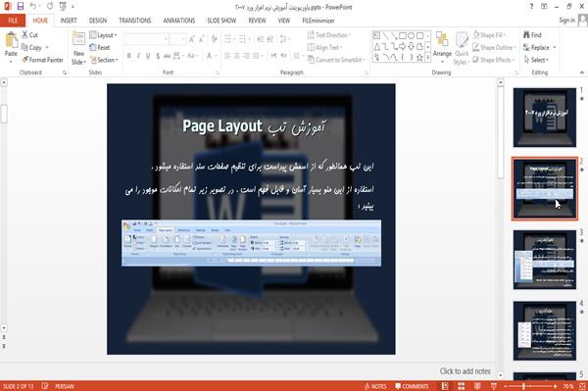
Task: Click the spell check icon in status bar
Action: click(45, 386)
